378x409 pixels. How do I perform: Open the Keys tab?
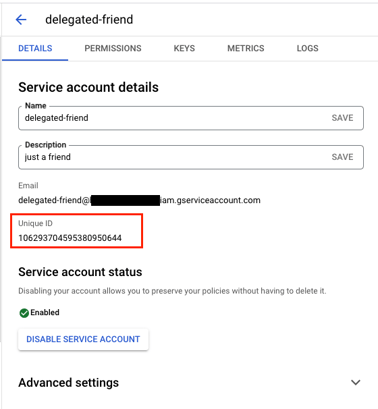tap(184, 48)
